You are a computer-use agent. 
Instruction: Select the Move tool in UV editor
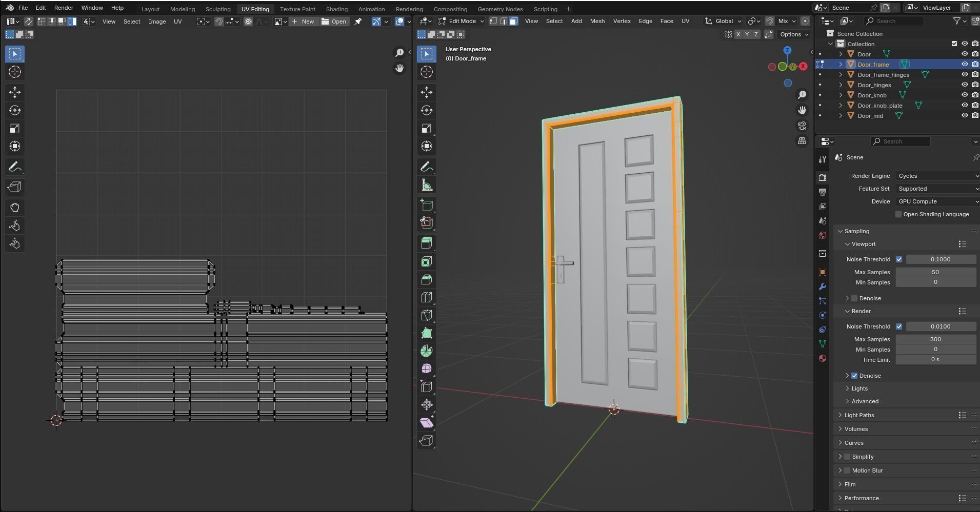(x=15, y=92)
